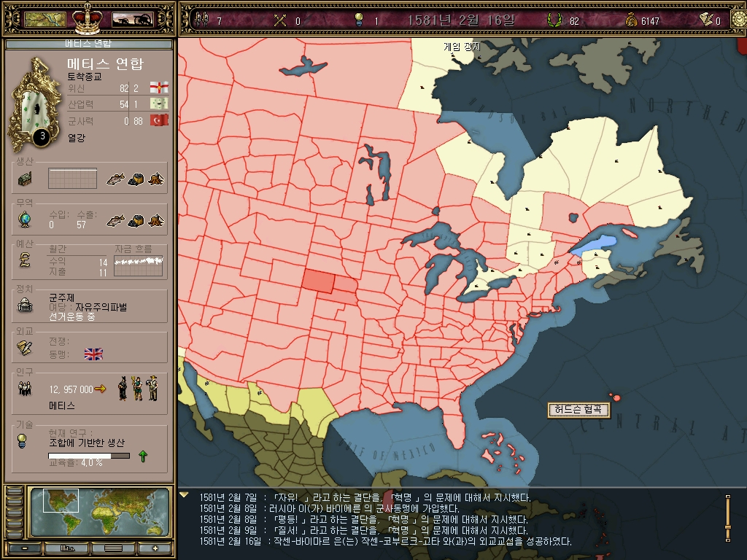Screen dimensions: 747x560
Task: Click the 자유주의파벌 ruling party text
Action: pyautogui.click(x=101, y=307)
